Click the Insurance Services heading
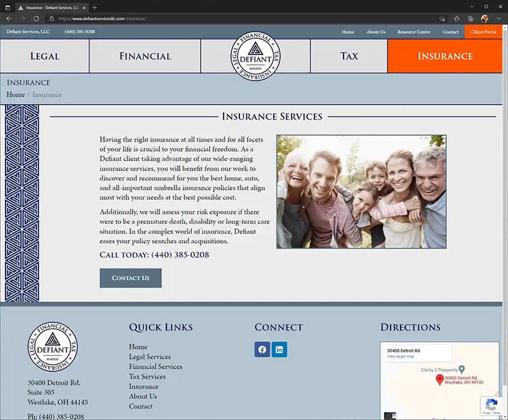Screen dimensions: 508x420 tap(272, 117)
